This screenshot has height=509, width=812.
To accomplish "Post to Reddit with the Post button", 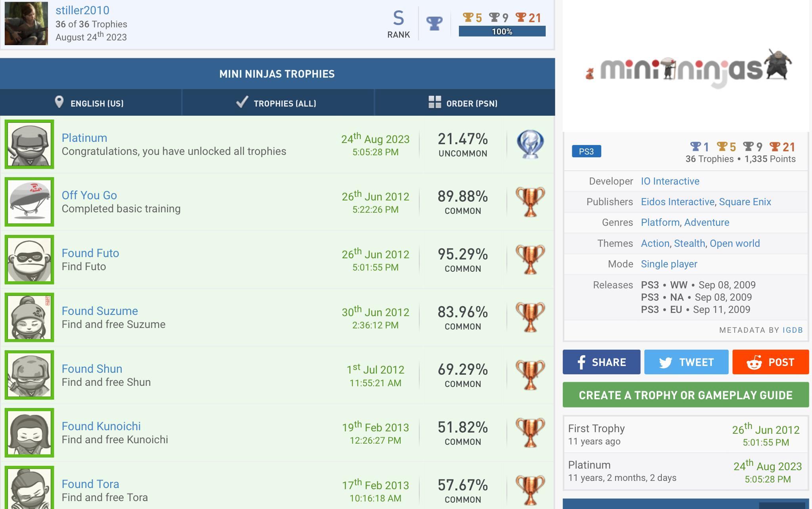I will click(x=770, y=362).
